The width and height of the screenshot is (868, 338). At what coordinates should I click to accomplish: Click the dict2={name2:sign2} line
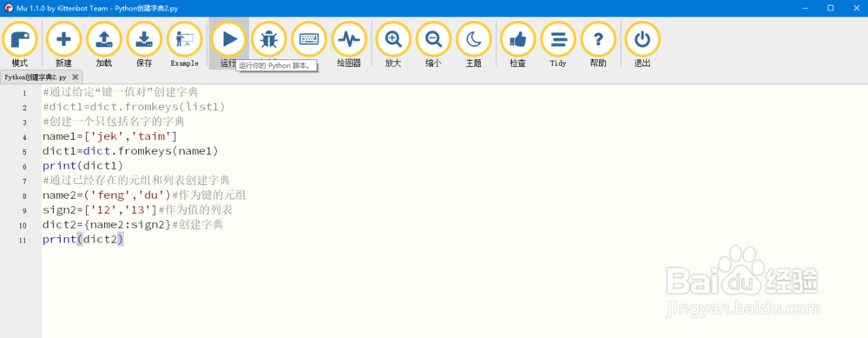tap(107, 225)
